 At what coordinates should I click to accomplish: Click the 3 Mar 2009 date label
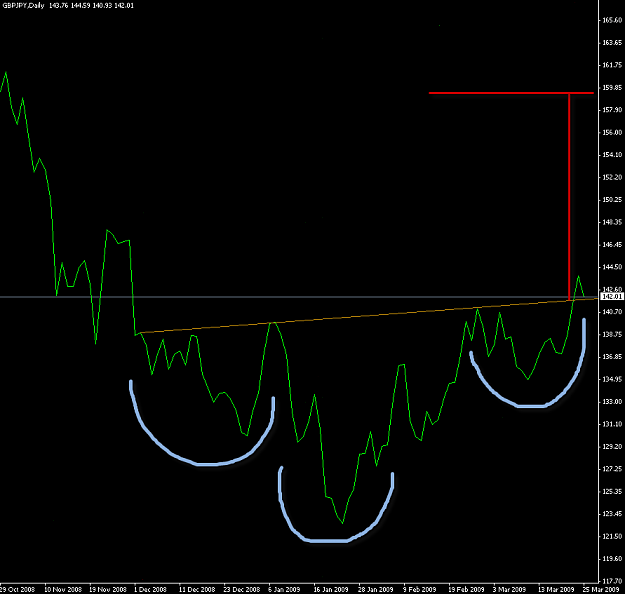click(x=509, y=589)
